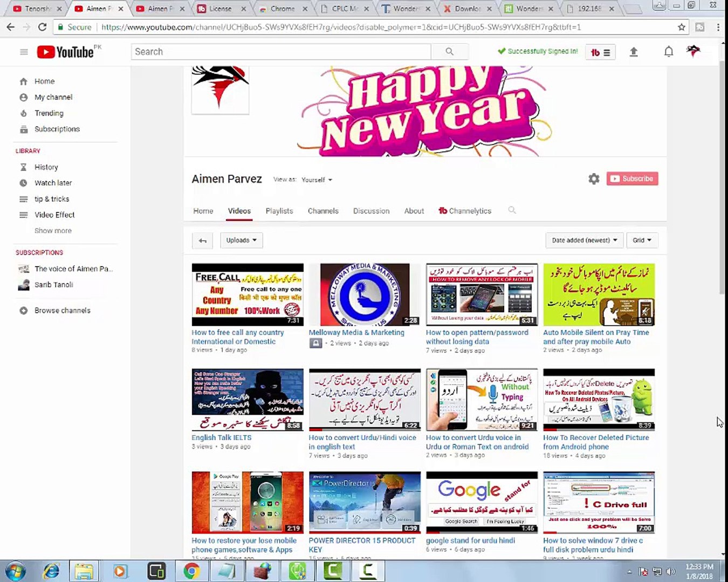Open the Sarib Tanoli subscription
Screen dimensions: 728x582
point(54,285)
